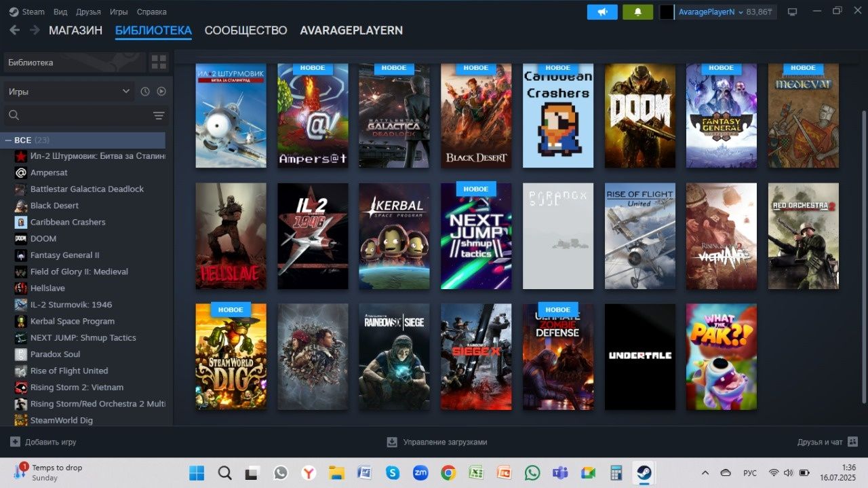The image size is (868, 488).
Task: Open Управление загрузками
Action: point(437,442)
